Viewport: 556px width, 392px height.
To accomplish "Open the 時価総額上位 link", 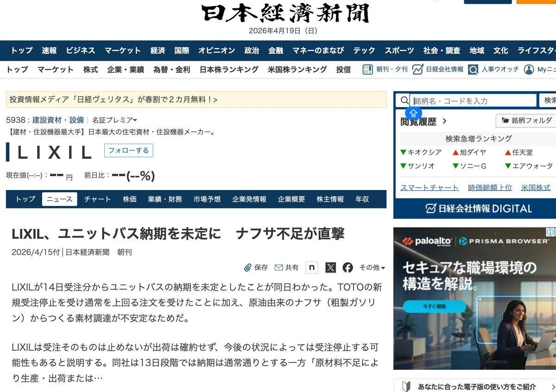I will (490, 188).
